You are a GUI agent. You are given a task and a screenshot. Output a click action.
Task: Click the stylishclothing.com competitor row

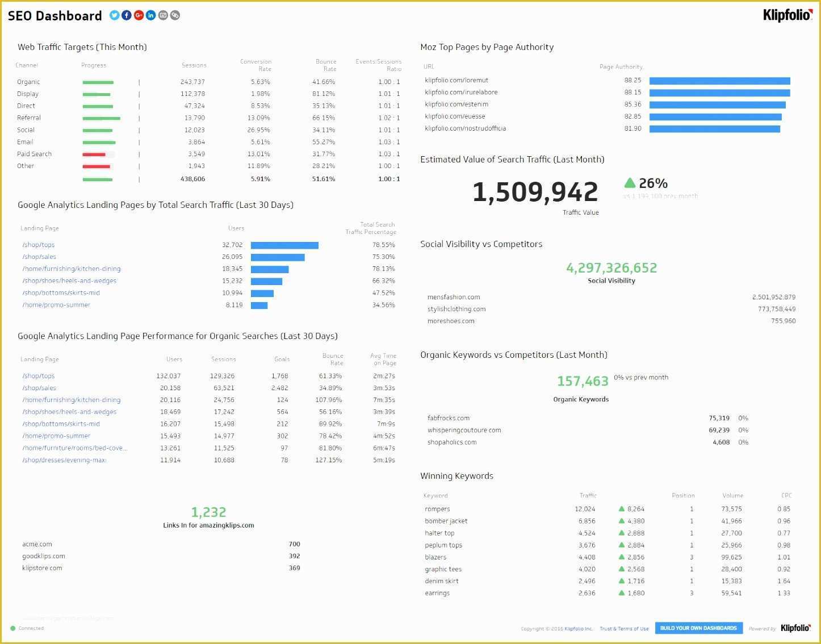(611, 309)
